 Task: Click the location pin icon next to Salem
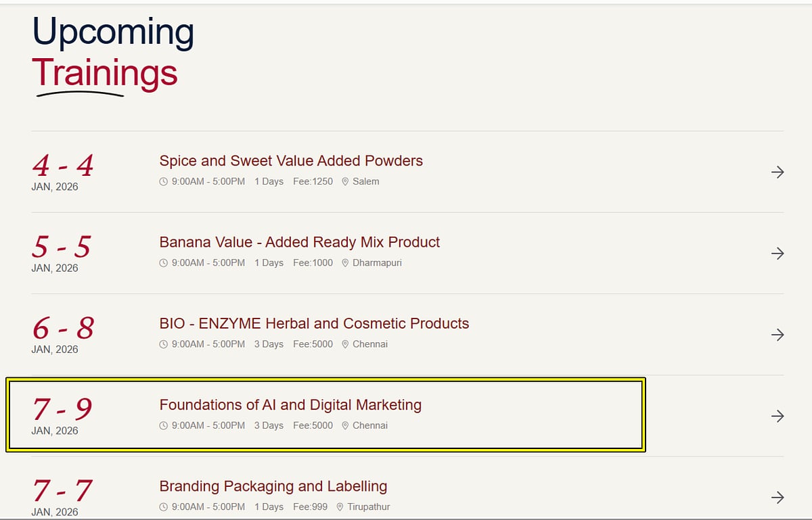pyautogui.click(x=345, y=181)
